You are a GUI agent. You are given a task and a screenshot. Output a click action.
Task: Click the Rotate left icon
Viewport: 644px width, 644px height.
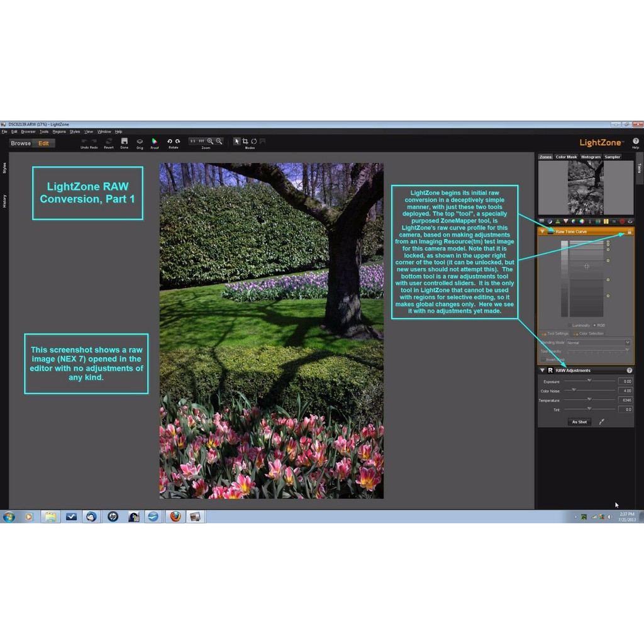pyautogui.click(x=169, y=141)
